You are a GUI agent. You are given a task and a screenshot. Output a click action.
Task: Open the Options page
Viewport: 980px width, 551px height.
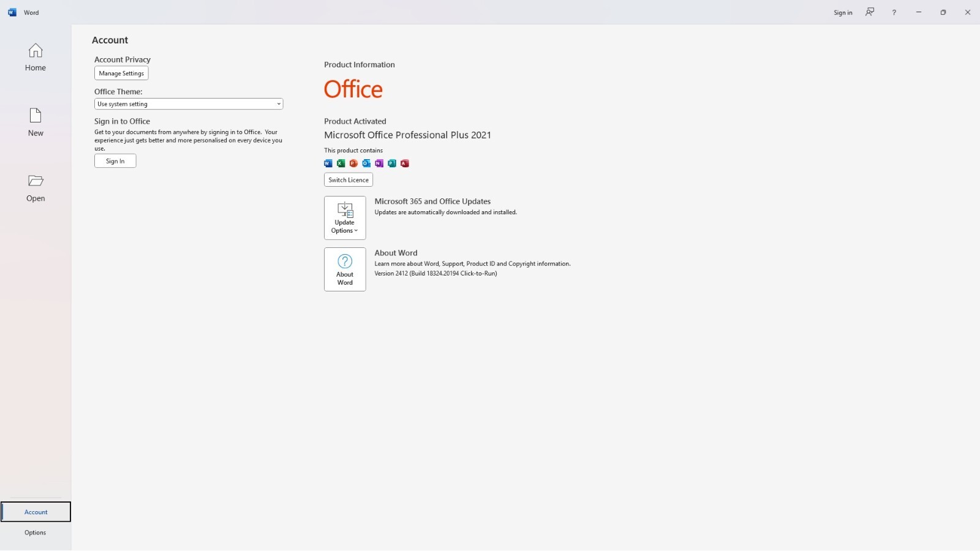click(x=36, y=533)
